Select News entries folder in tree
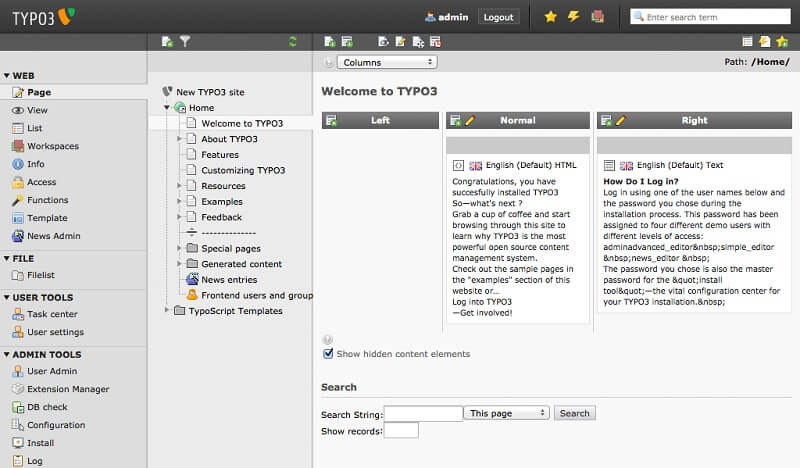 (x=229, y=280)
